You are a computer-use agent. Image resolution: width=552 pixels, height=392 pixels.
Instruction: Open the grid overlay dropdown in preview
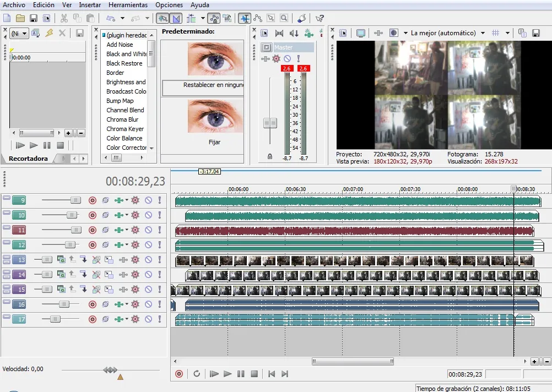click(x=507, y=33)
